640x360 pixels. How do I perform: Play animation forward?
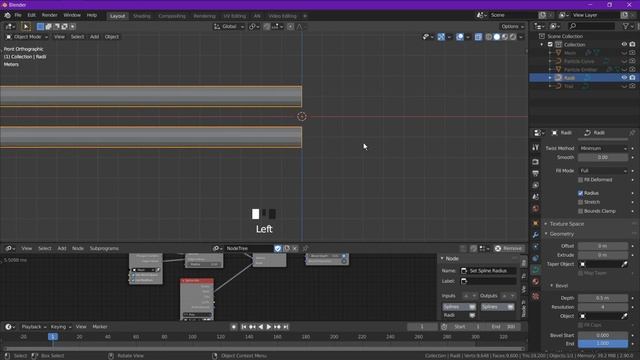[269, 327]
